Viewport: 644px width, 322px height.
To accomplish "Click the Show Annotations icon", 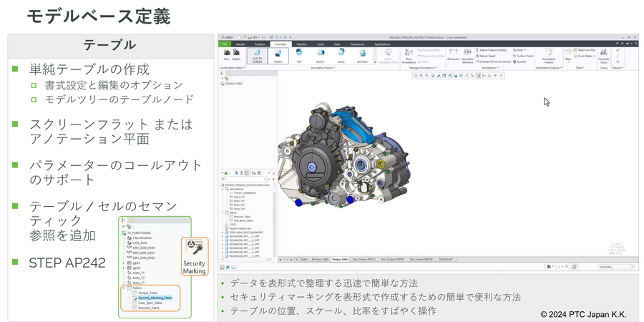I will 409,56.
